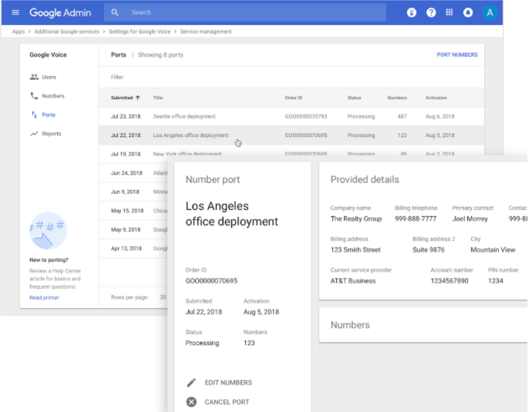Open the notifications bell
532x412 pixels.
click(468, 13)
